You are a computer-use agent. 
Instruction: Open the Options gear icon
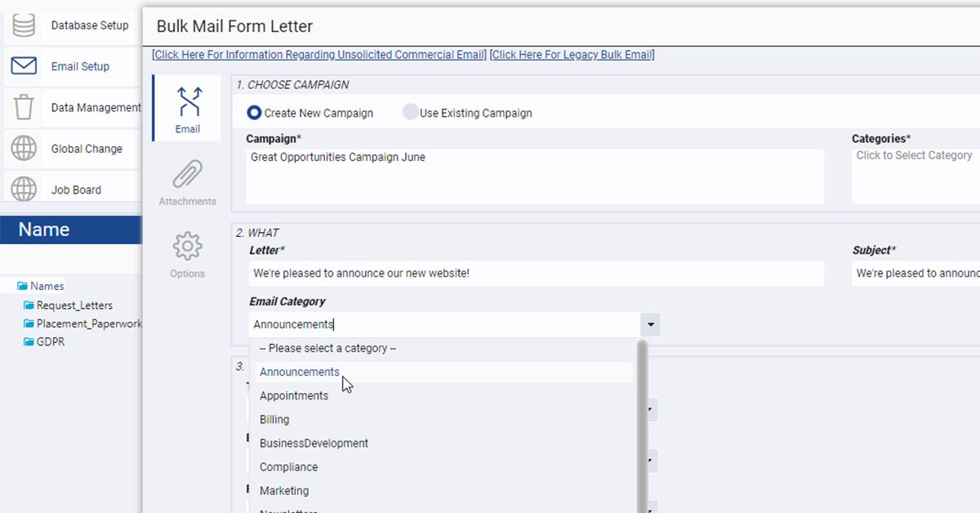tap(187, 247)
